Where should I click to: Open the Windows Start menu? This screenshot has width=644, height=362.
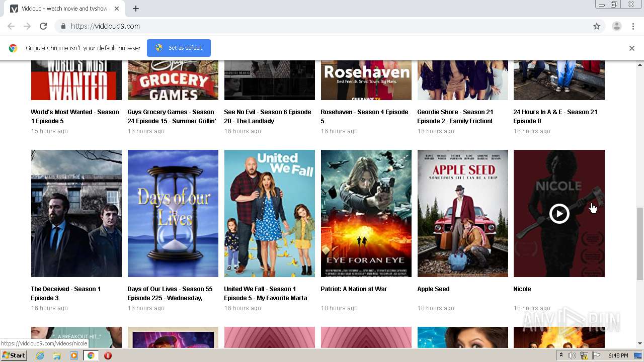(x=14, y=355)
